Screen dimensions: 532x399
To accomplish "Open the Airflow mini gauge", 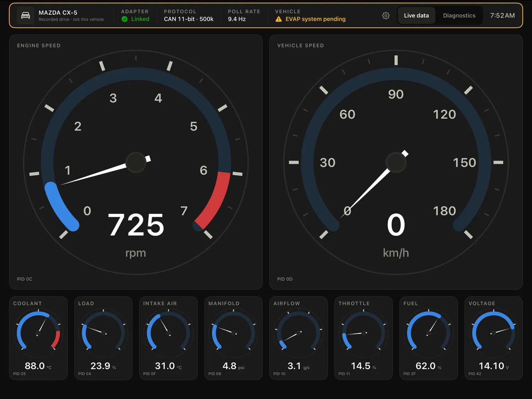I will click(x=299, y=338).
